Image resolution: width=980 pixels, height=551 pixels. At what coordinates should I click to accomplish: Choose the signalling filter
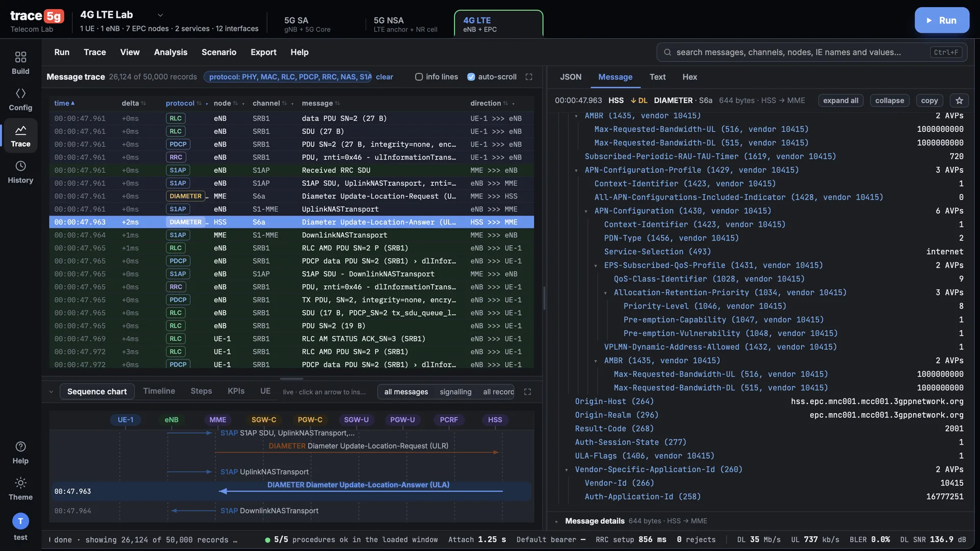tap(456, 392)
